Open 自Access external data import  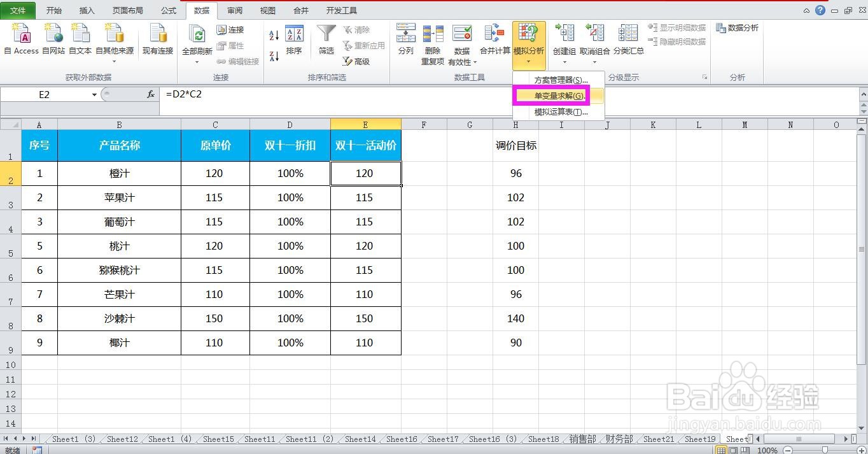21,38
